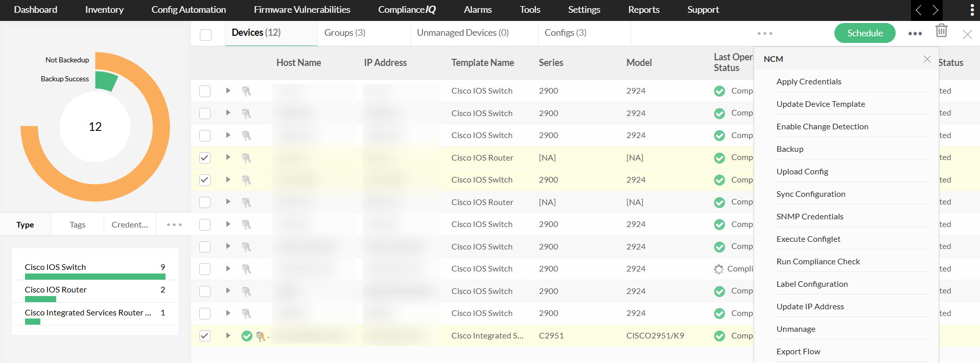
Task: Expand the checked Cisco IOS Switch row
Action: [228, 179]
